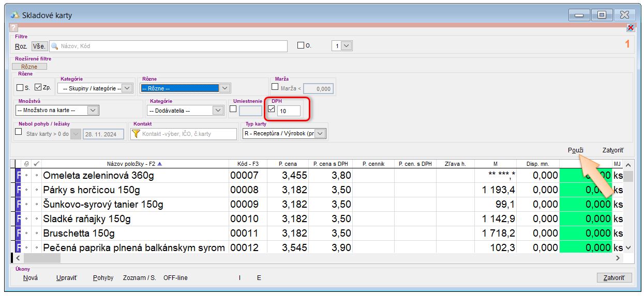Screen dimensions: 644x296
Task: Click the sort arrow on Názov položky header
Action: click(159, 164)
